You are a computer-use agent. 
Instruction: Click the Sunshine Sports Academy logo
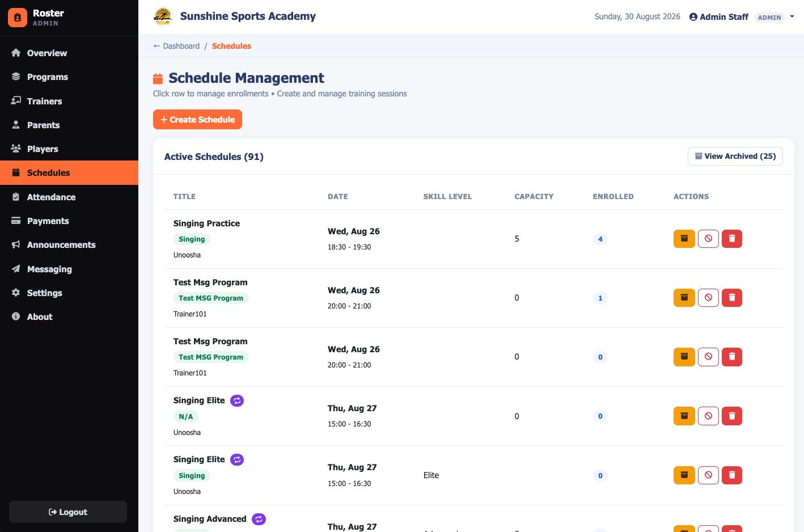163,16
